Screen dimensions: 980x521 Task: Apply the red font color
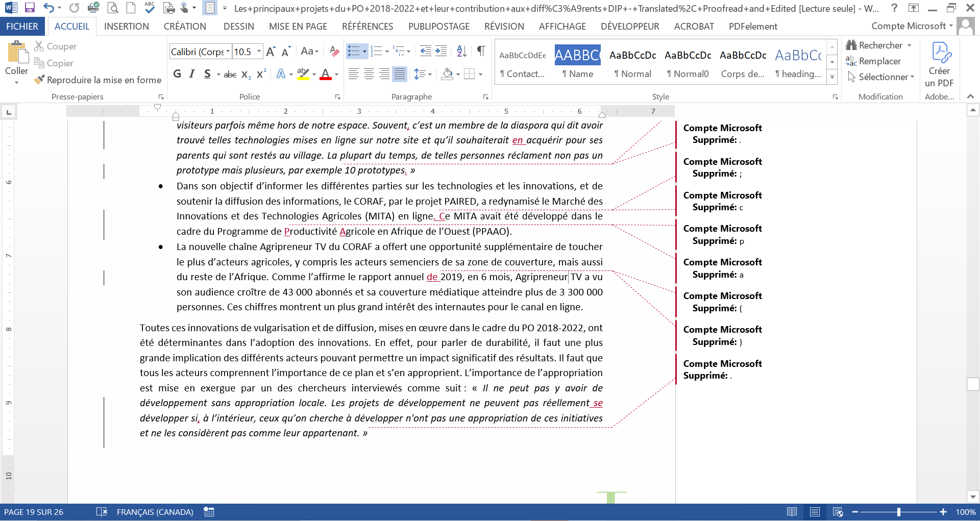click(x=326, y=75)
